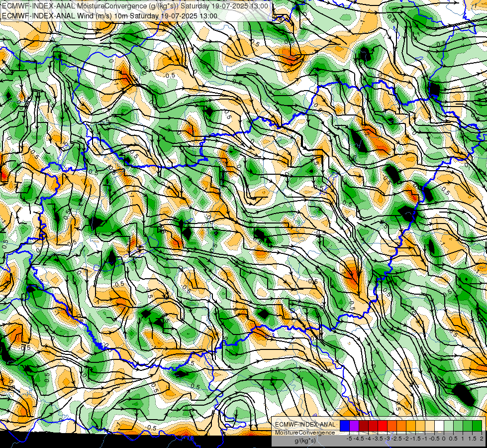Select the medium green swatch between 1 and 1.5
The image size is (487, 448).
click(468, 426)
